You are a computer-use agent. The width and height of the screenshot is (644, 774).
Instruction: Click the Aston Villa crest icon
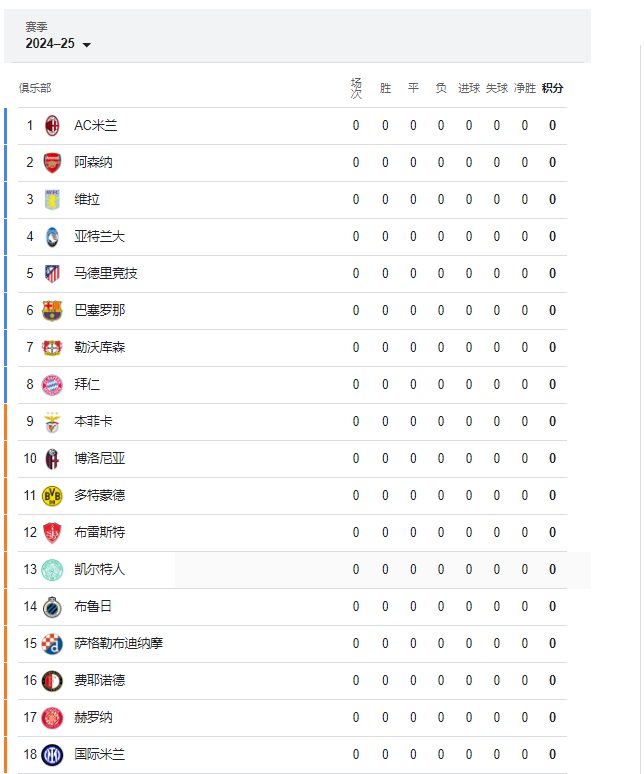(x=52, y=199)
